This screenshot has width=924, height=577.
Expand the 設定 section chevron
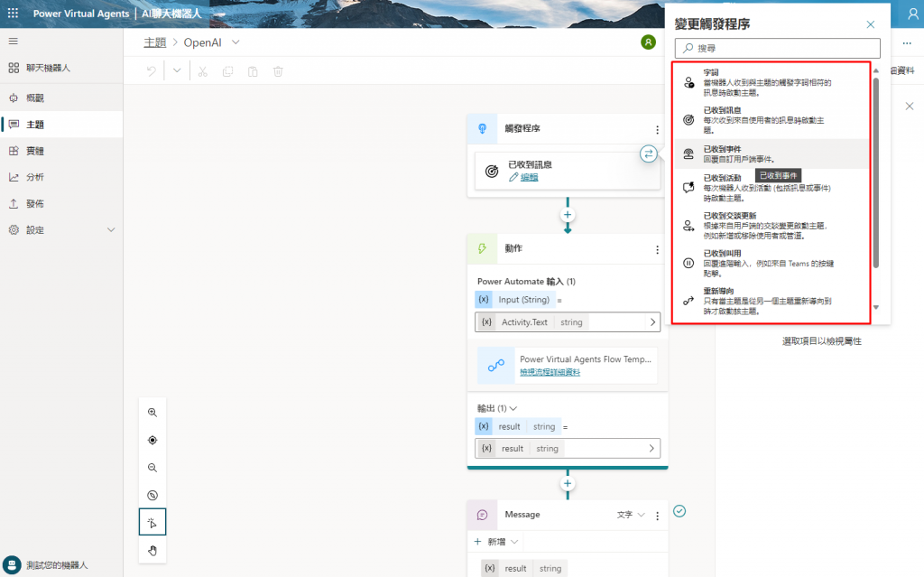(111, 230)
